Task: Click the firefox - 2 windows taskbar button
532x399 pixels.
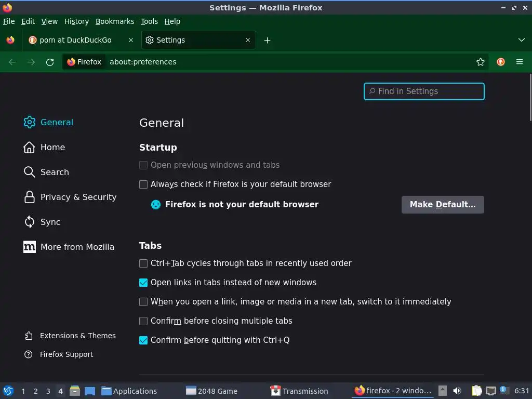Action: click(x=393, y=391)
